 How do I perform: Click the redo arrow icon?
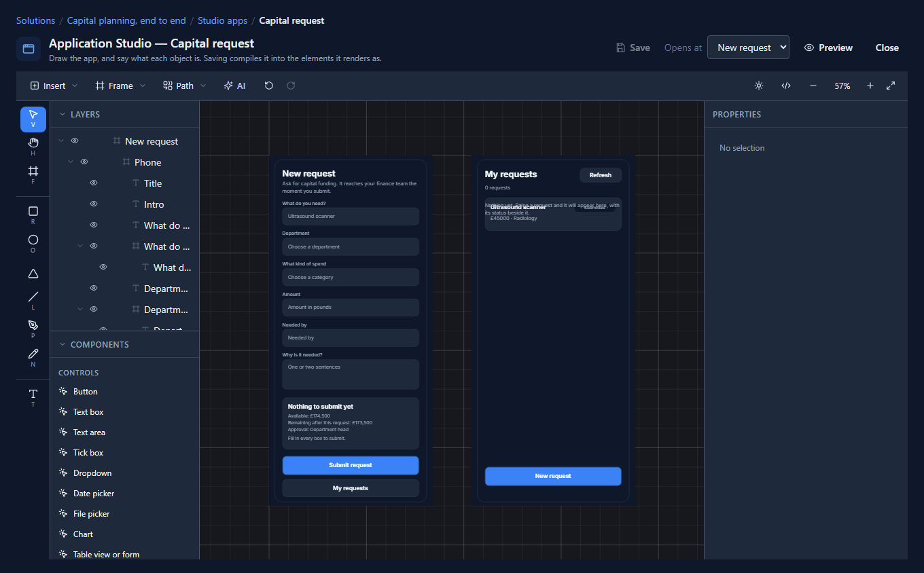(291, 86)
